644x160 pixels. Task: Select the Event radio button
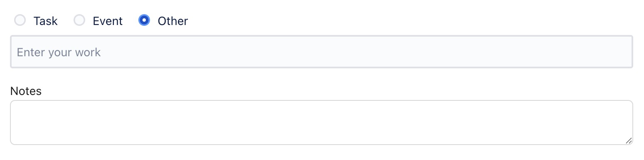(x=79, y=20)
